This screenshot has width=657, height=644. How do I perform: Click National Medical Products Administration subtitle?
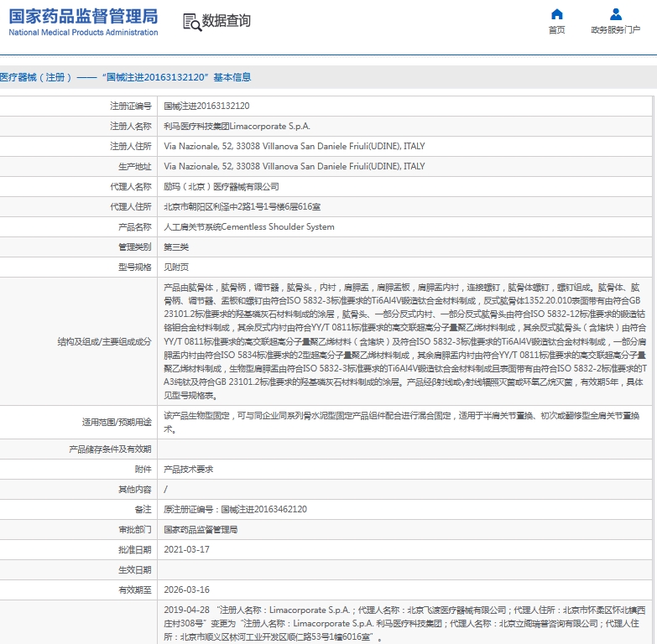[x=83, y=32]
